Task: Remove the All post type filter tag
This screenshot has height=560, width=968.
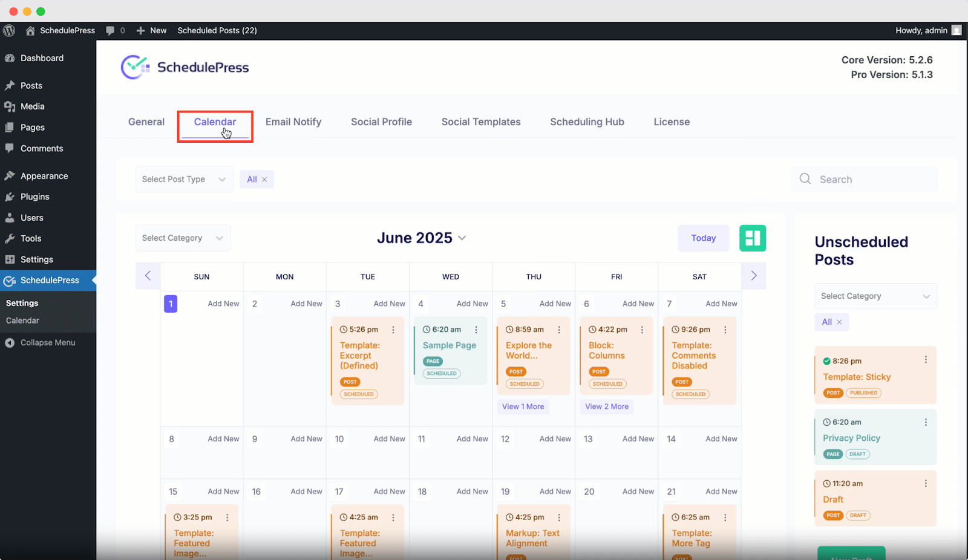Action: [x=264, y=180]
